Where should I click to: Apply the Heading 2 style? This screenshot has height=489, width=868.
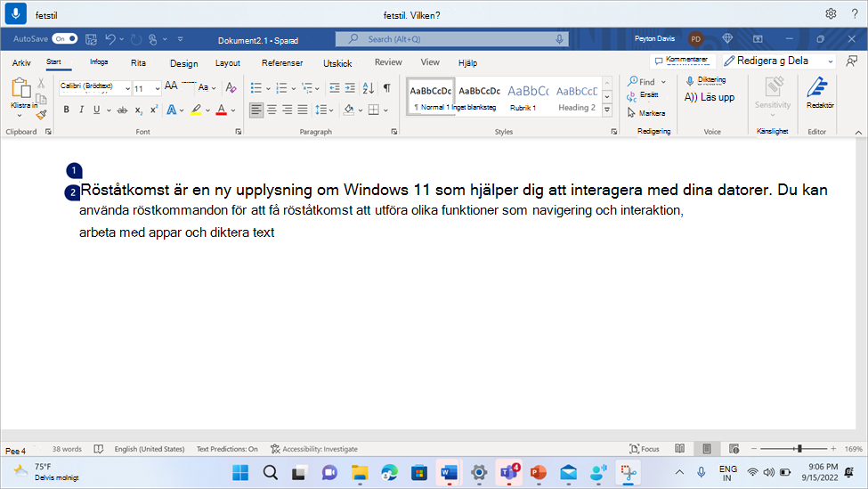coord(577,97)
